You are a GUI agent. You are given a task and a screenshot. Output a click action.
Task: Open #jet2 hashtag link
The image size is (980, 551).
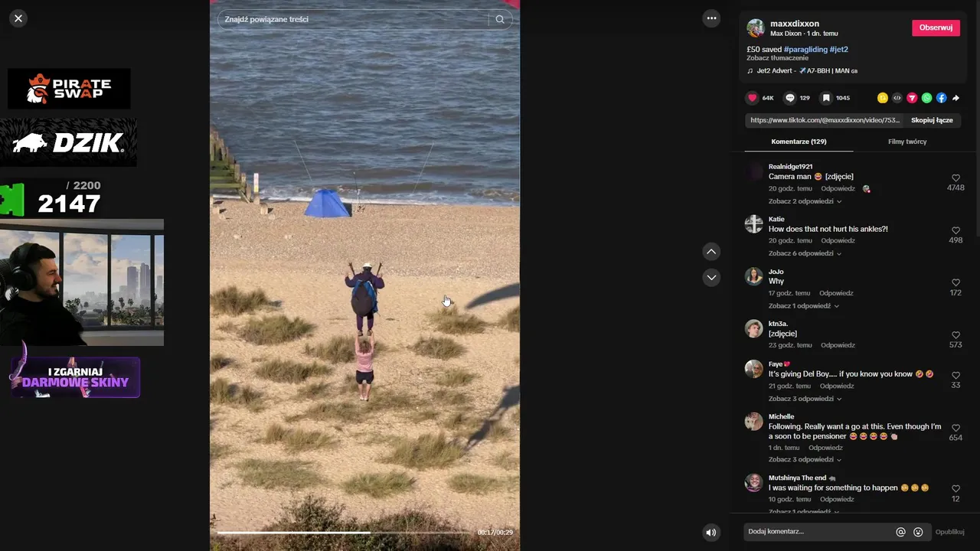pos(838,49)
